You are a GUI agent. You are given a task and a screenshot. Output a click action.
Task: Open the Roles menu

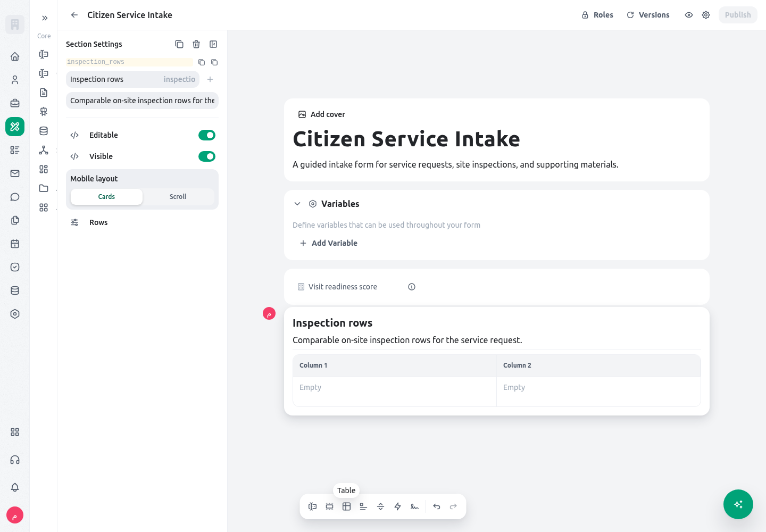coord(597,15)
